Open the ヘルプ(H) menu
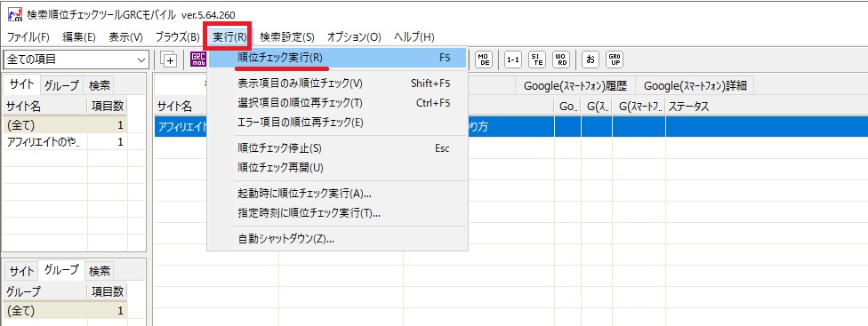The width and height of the screenshot is (868, 326). coord(414,37)
